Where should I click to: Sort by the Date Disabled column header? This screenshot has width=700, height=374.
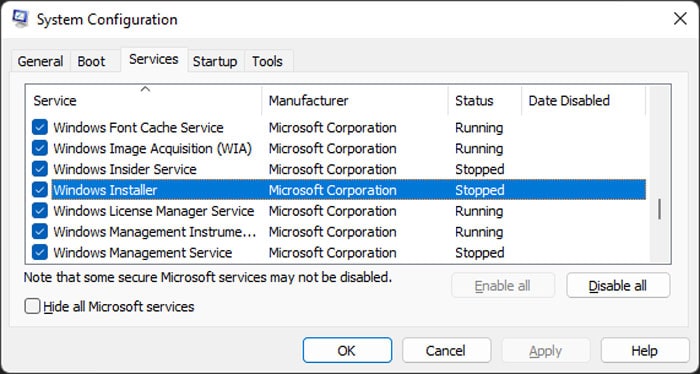click(583, 100)
